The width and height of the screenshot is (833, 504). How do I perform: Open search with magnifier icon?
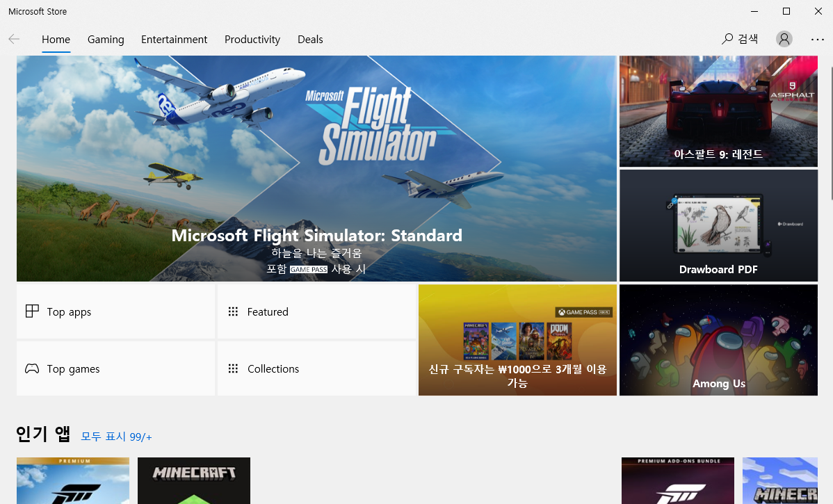pyautogui.click(x=727, y=39)
